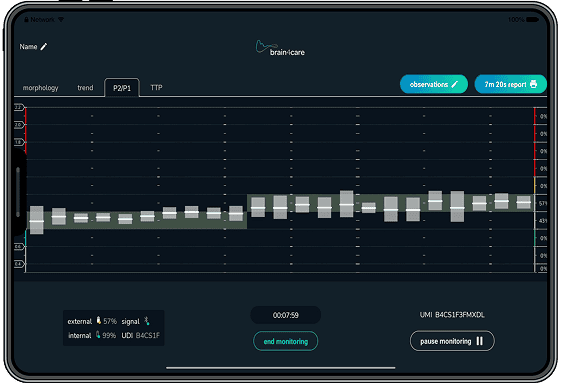Viewport: 563px width, 383px height.
Task: Click the battery icon in status bar
Action: pos(532,19)
